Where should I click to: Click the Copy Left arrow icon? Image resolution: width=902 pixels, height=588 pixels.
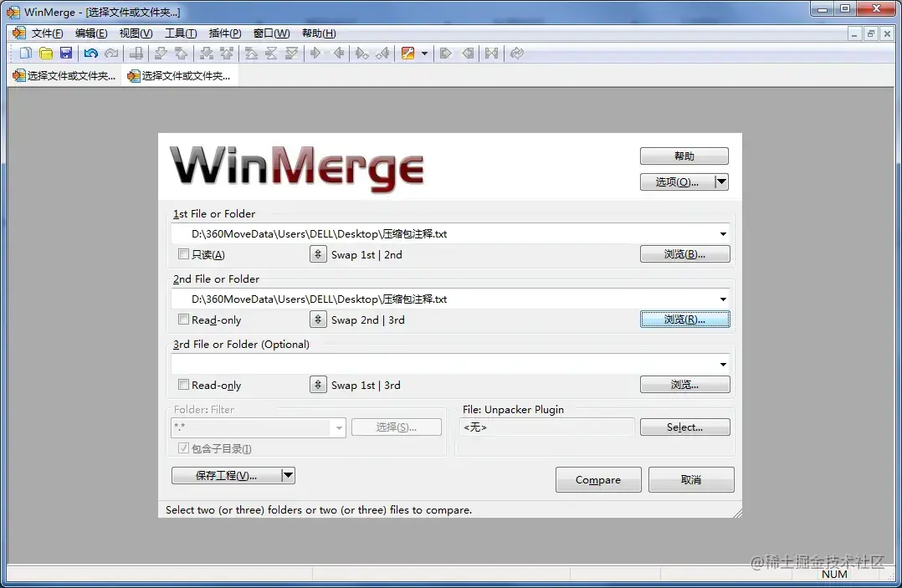339,54
